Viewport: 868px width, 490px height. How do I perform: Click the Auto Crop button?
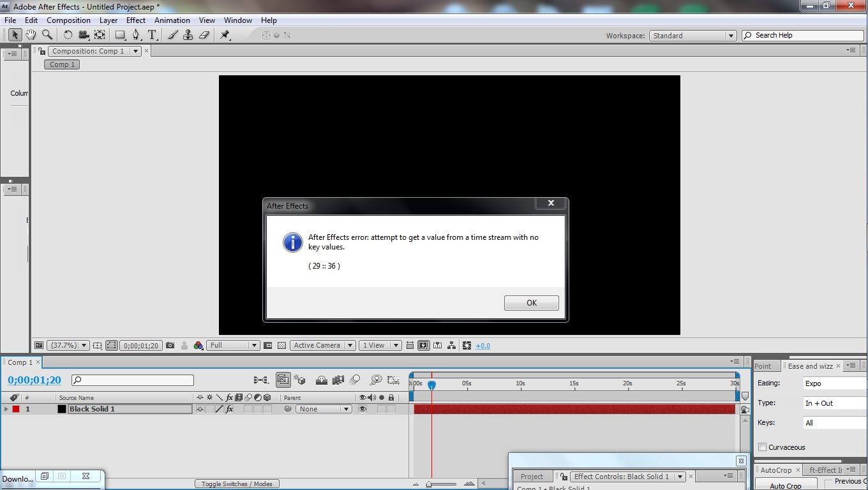tap(785, 486)
